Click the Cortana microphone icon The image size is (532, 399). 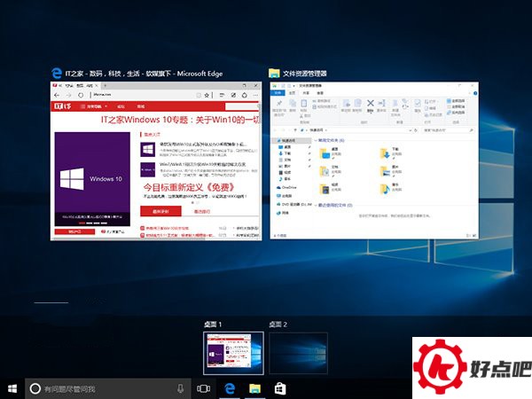pos(181,388)
